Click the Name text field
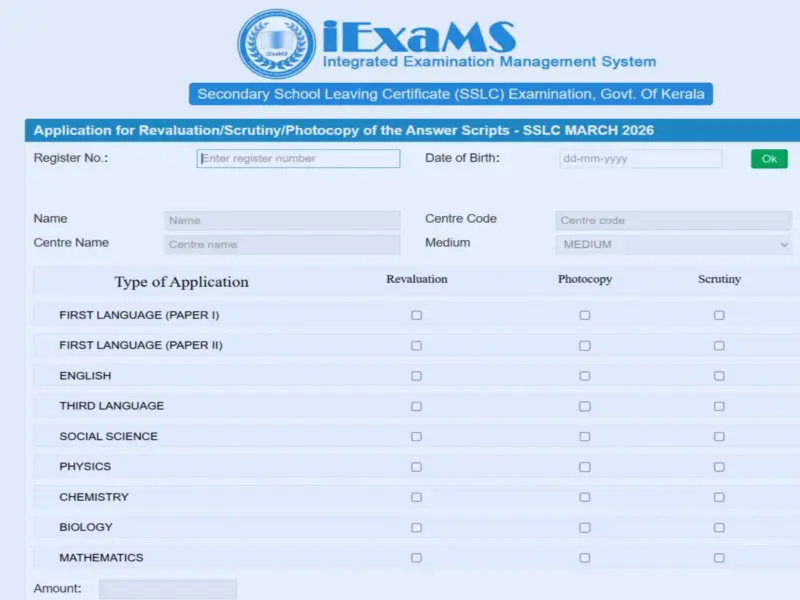Image resolution: width=800 pixels, height=600 pixels. (282, 220)
